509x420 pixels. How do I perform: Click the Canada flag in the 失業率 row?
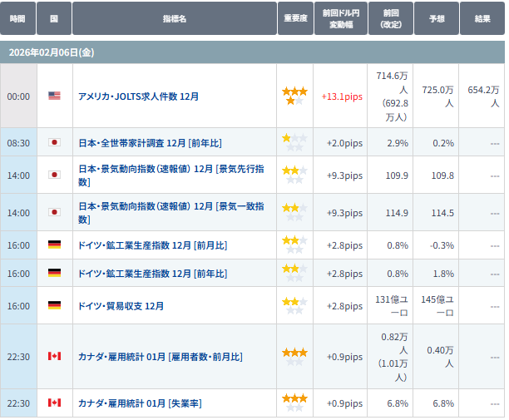pos(54,403)
